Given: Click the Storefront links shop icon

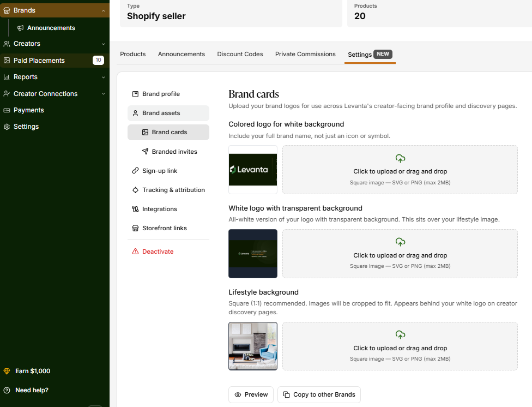Looking at the screenshot, I should (x=135, y=228).
